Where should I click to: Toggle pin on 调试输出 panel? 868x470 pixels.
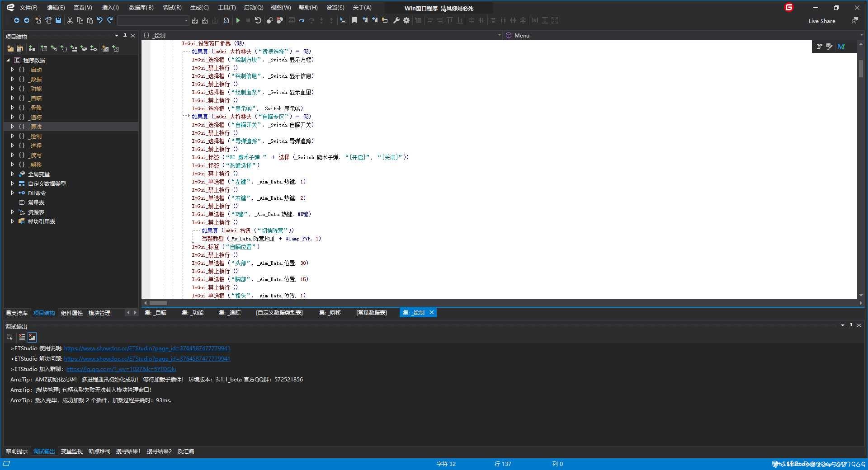pyautogui.click(x=851, y=325)
